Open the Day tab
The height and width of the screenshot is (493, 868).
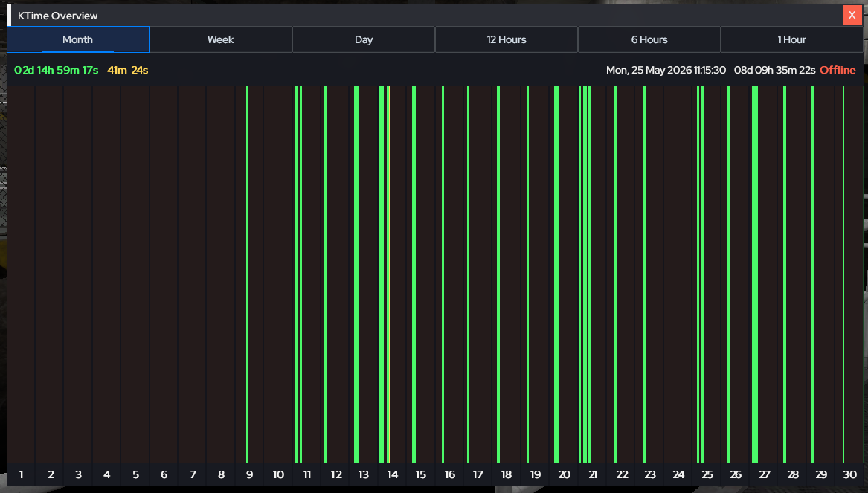click(364, 39)
